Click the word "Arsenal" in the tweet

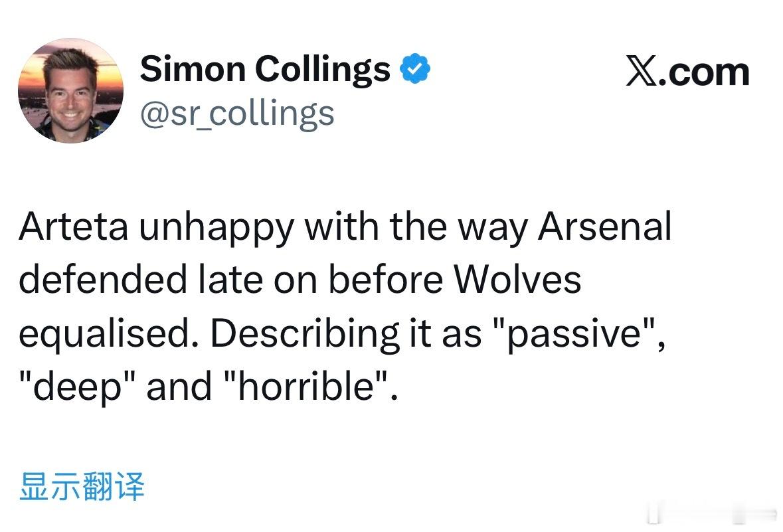[x=604, y=227]
